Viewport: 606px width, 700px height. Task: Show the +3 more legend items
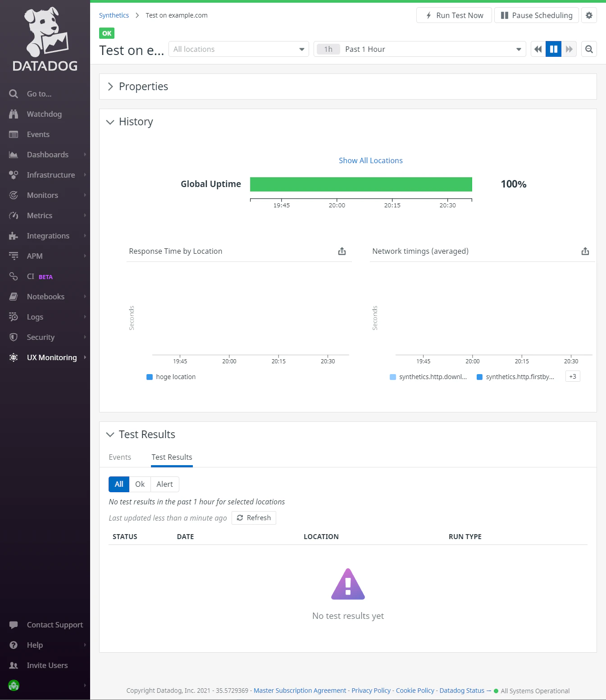point(573,376)
